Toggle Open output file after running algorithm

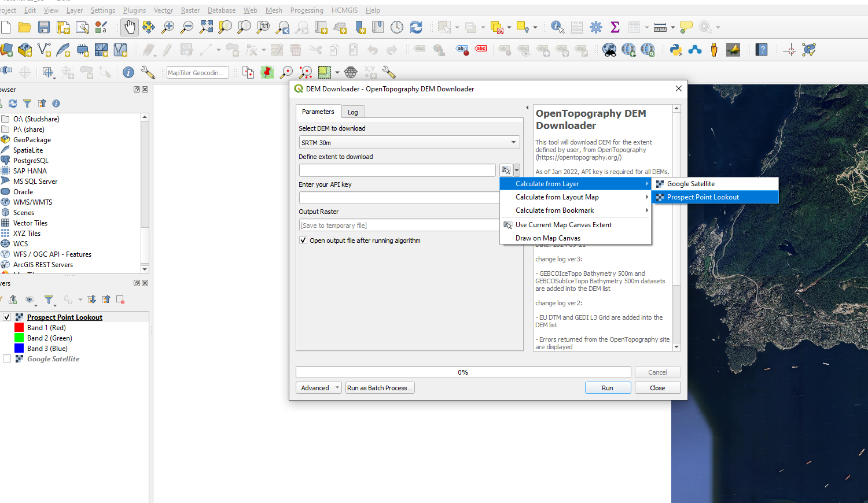pyautogui.click(x=303, y=241)
